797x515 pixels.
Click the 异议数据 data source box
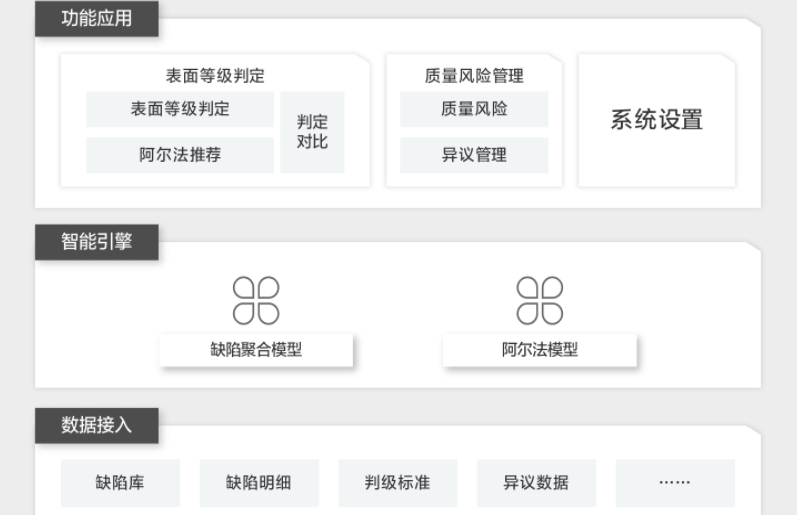click(x=536, y=483)
